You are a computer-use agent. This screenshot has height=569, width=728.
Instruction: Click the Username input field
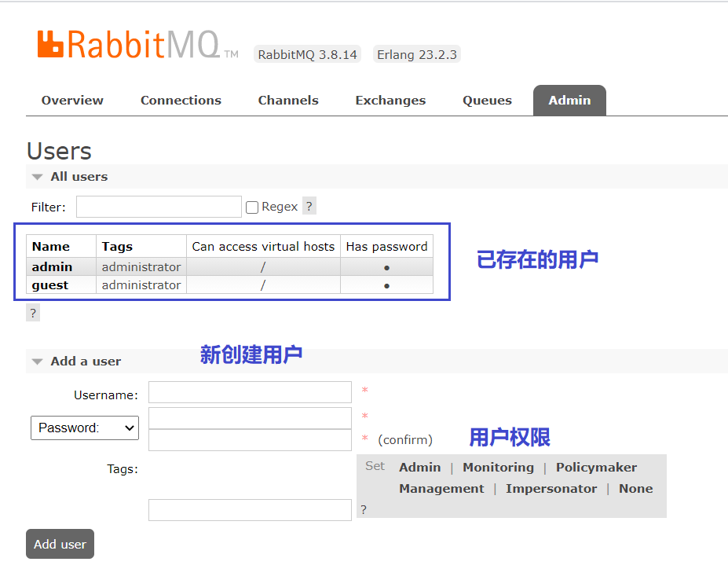(x=250, y=392)
